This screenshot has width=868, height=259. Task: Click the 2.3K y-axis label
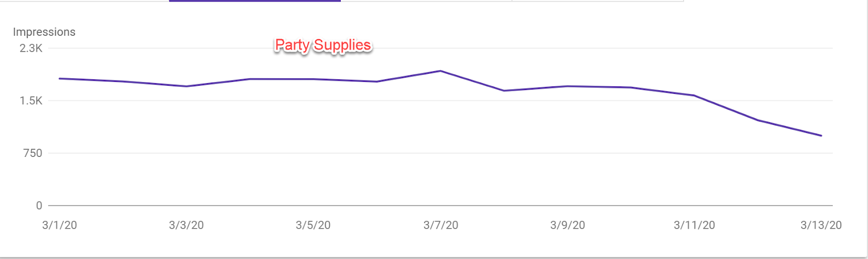(x=31, y=48)
